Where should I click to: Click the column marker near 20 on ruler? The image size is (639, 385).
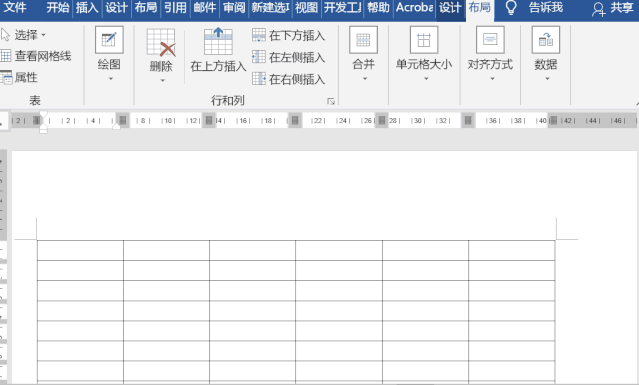[x=295, y=121]
